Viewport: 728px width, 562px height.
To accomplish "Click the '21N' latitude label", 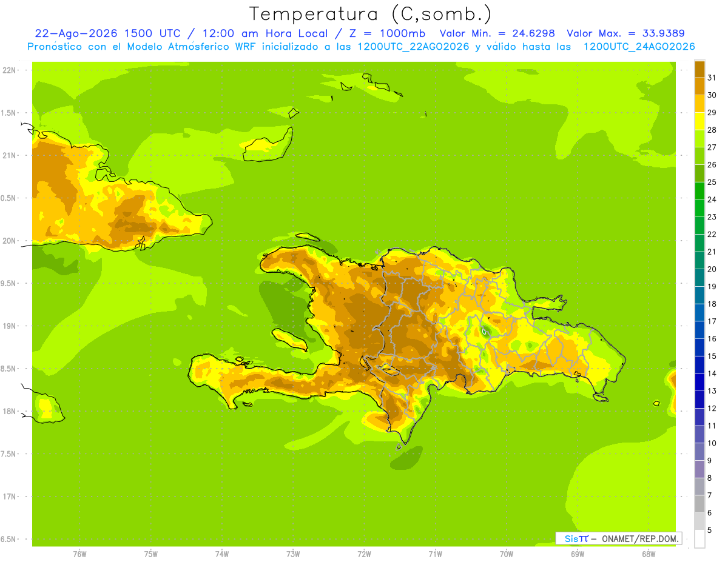I will click(x=10, y=155).
